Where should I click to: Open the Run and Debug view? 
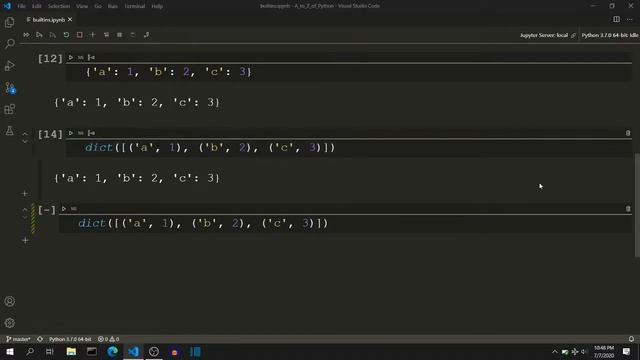9,65
